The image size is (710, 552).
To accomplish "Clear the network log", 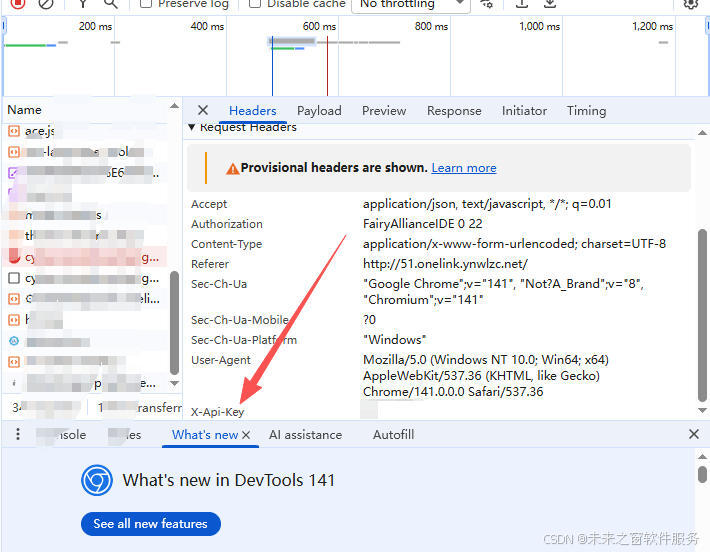I will [46, 3].
